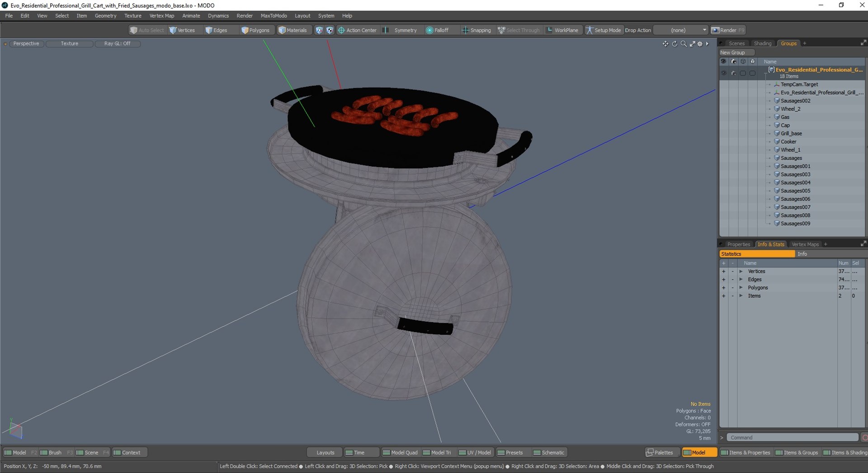Click the record button beside Command field
This screenshot has height=473, width=868.
pos(864,438)
